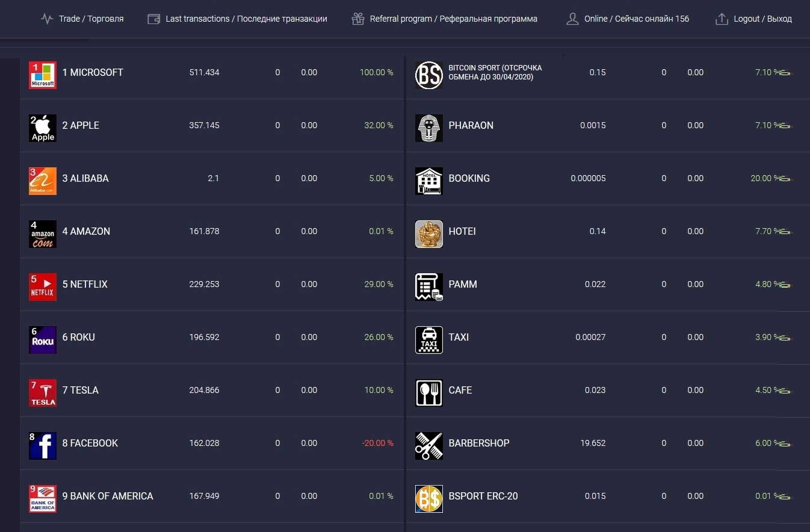Click the Bitcoin Sport BS logo icon
The image size is (810, 532).
point(429,75)
